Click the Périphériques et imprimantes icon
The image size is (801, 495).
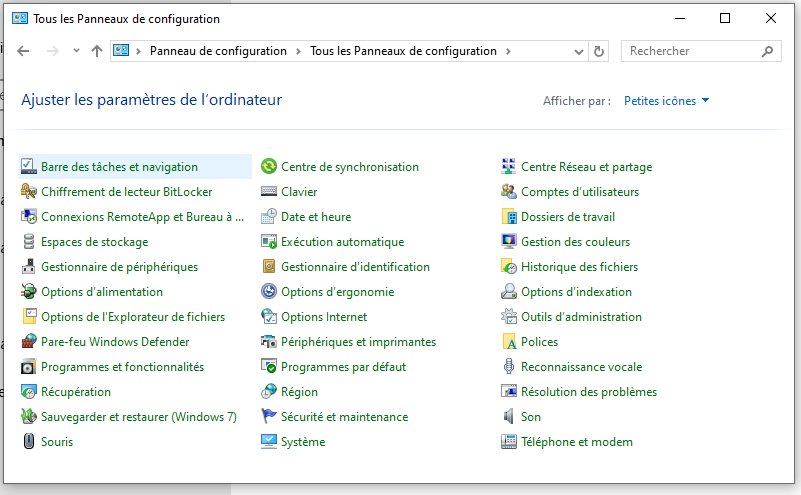click(269, 342)
